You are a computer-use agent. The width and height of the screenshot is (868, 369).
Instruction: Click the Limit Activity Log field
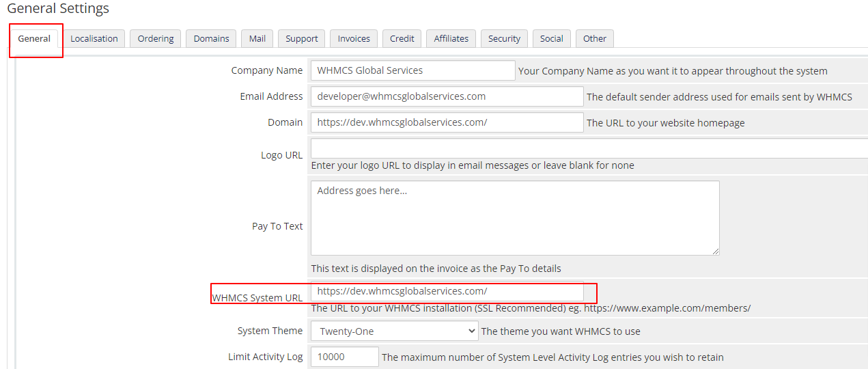344,357
